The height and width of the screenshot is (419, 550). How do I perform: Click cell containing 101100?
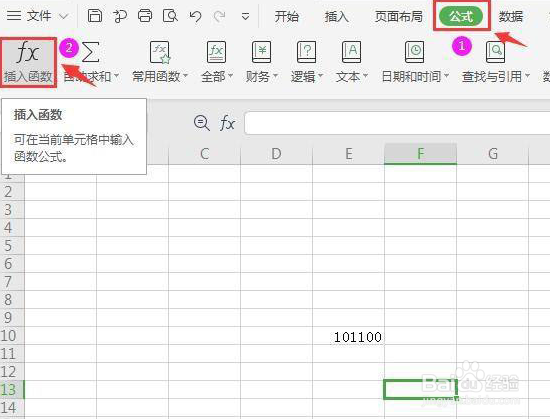348,336
